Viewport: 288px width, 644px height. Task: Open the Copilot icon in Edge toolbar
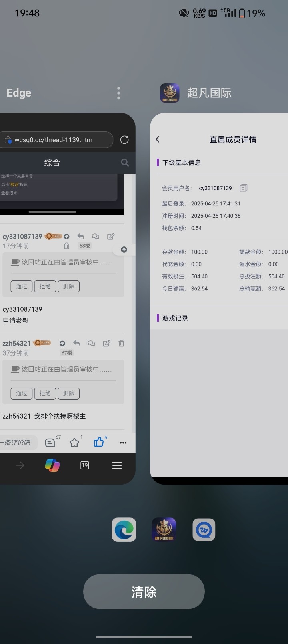(x=52, y=465)
